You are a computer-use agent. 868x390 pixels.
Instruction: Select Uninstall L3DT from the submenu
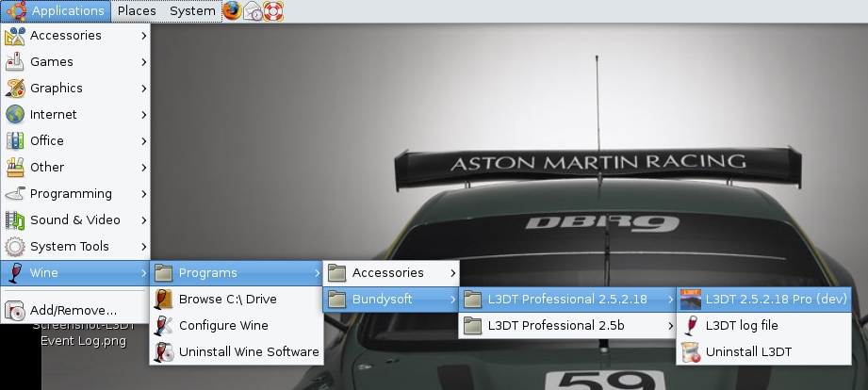pyautogui.click(x=747, y=352)
